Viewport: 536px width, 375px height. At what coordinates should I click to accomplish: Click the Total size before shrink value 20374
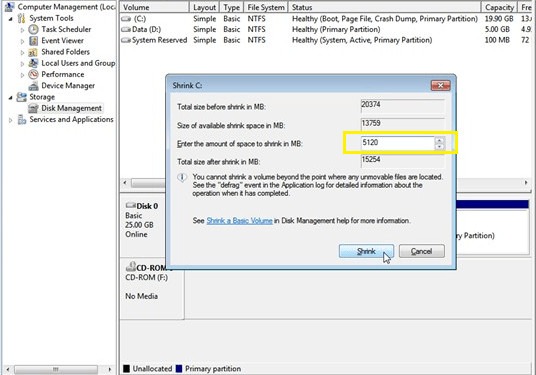click(402, 106)
